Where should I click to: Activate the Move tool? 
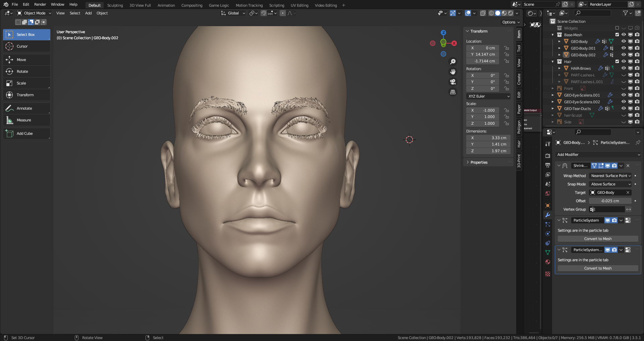26,60
